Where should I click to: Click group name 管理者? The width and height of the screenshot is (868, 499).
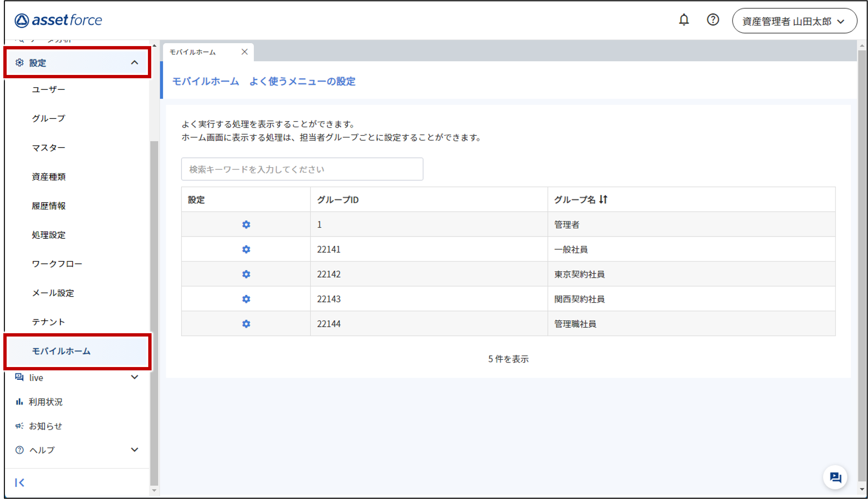[x=567, y=224]
